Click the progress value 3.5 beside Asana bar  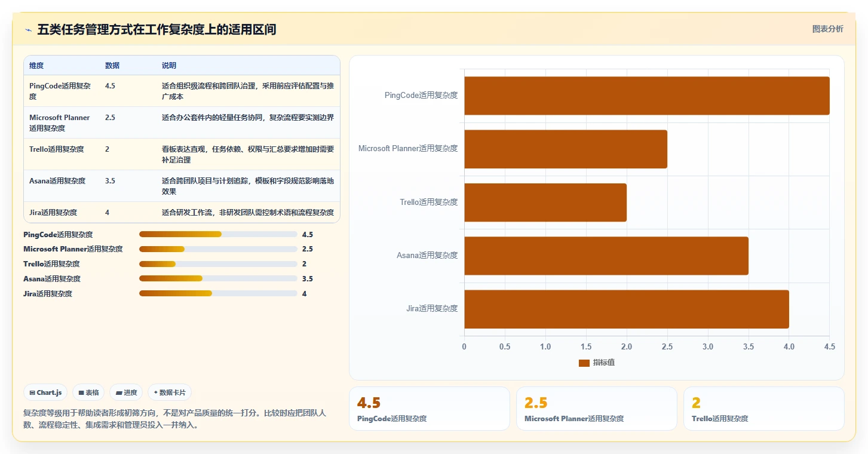(308, 279)
